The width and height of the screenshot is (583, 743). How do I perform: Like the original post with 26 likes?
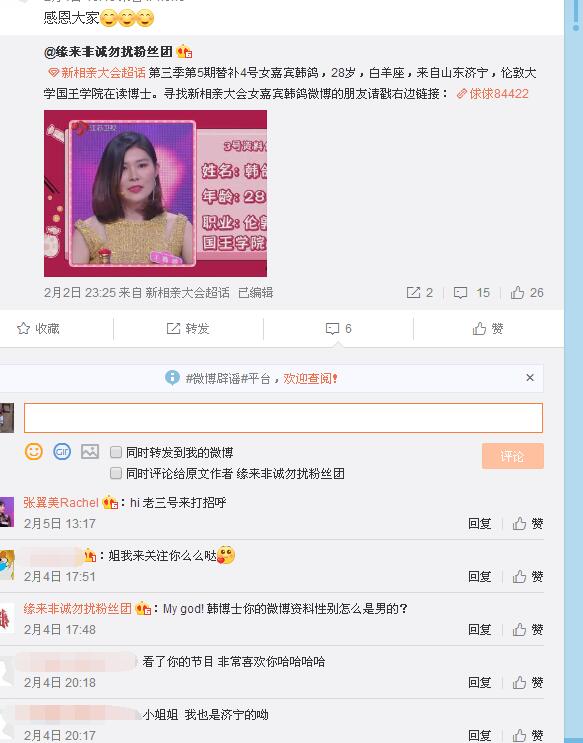coord(527,293)
